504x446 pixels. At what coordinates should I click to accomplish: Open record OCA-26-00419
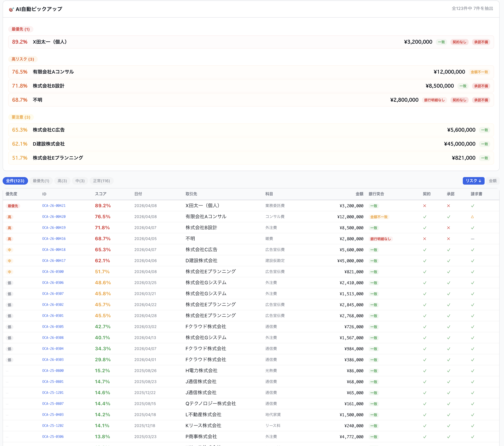54,228
